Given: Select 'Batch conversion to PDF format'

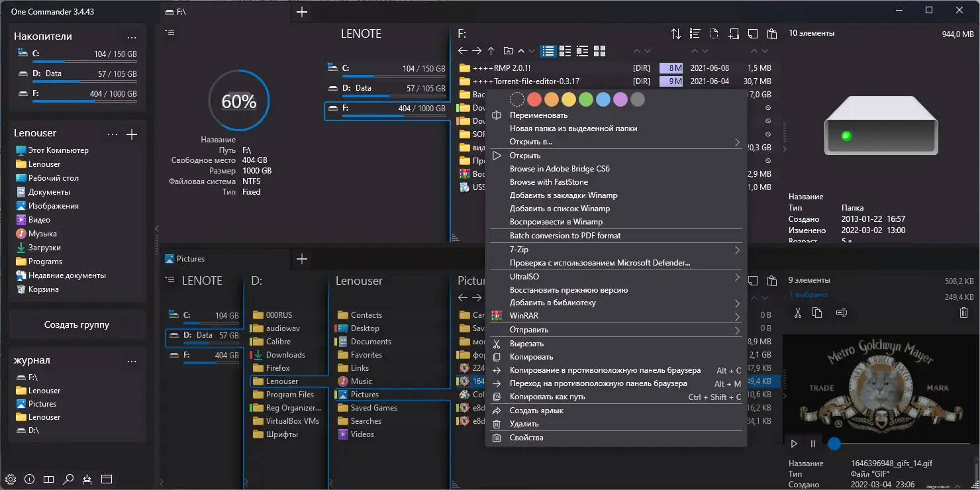Looking at the screenshot, I should [x=616, y=236].
